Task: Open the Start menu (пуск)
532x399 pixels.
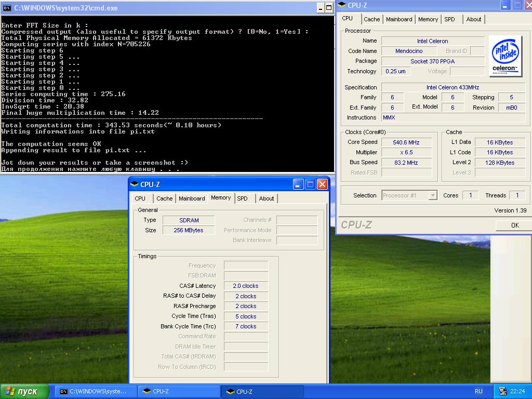Action: [x=24, y=392]
